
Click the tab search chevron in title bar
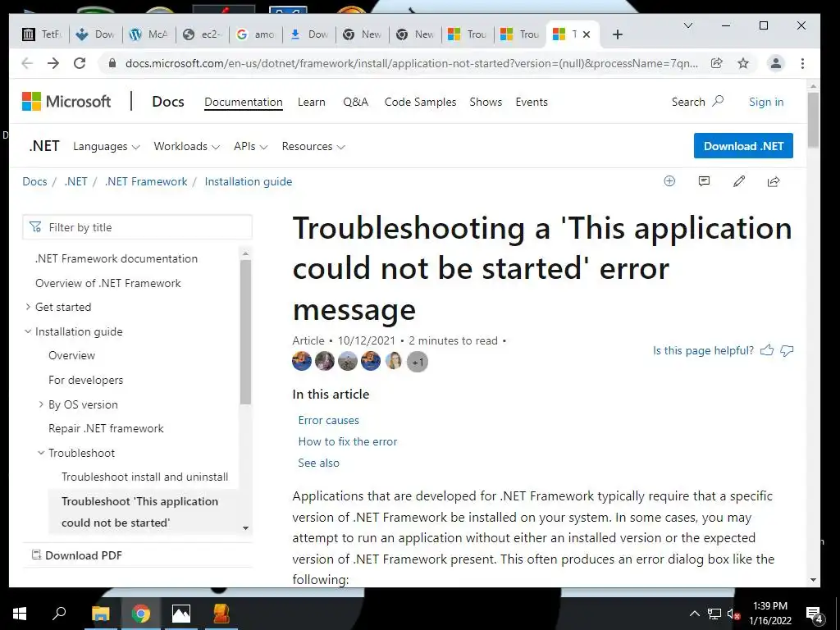[x=688, y=25]
